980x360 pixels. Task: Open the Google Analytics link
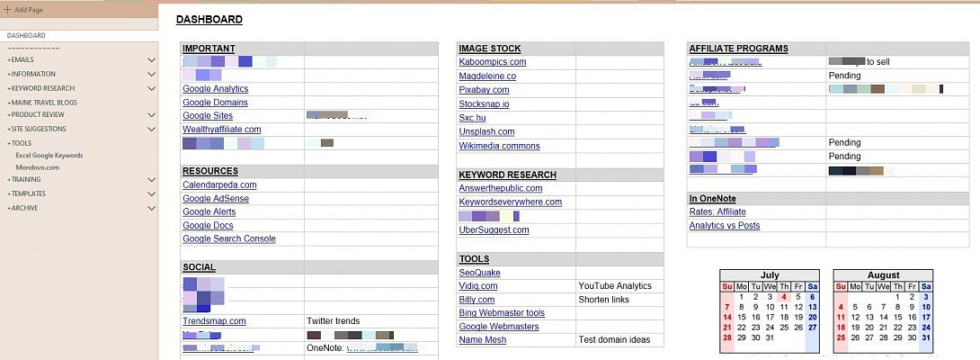215,89
